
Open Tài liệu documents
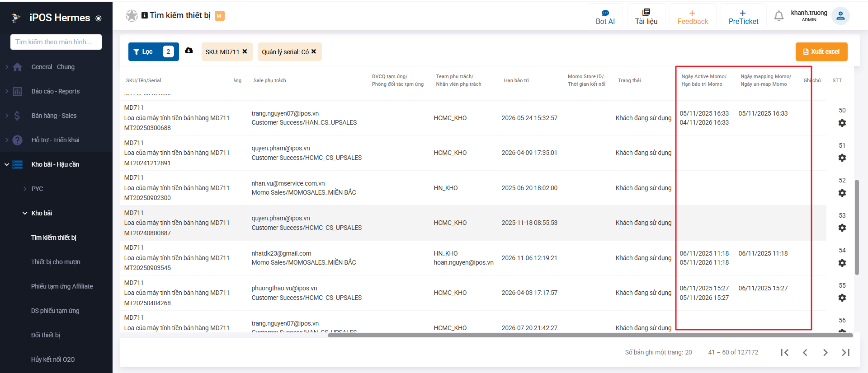646,17
